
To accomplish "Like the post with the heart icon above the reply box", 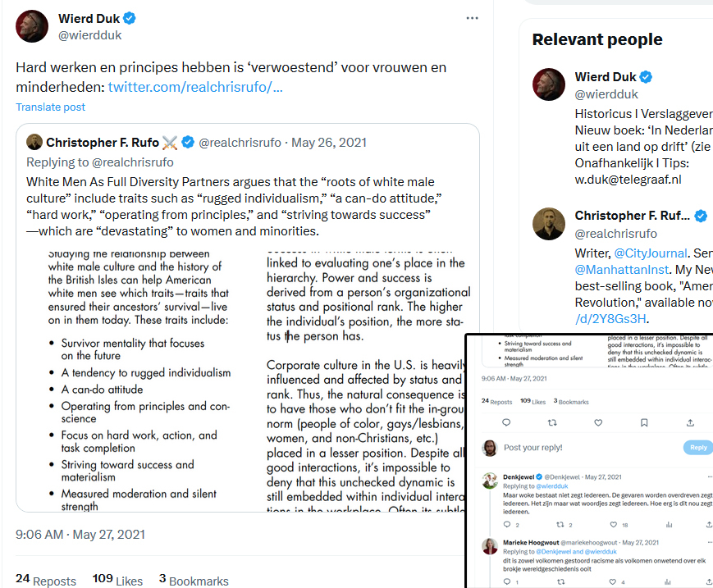I will pos(598,423).
